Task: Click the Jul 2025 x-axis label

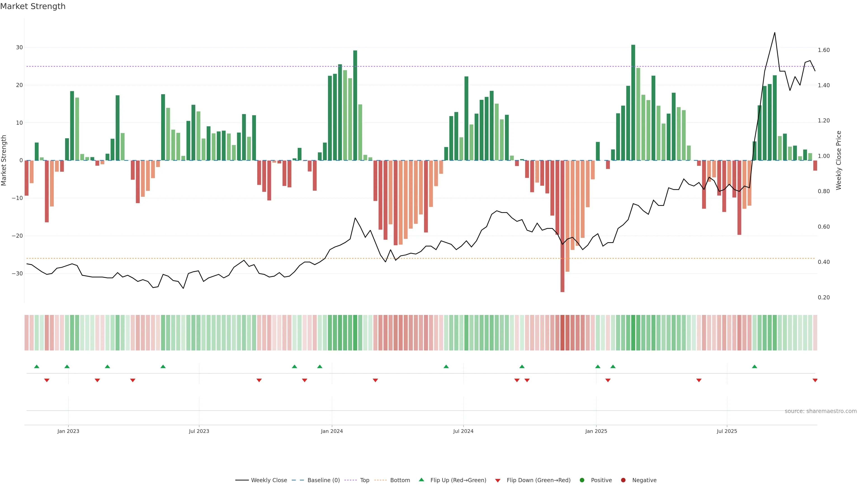Action: tap(727, 431)
